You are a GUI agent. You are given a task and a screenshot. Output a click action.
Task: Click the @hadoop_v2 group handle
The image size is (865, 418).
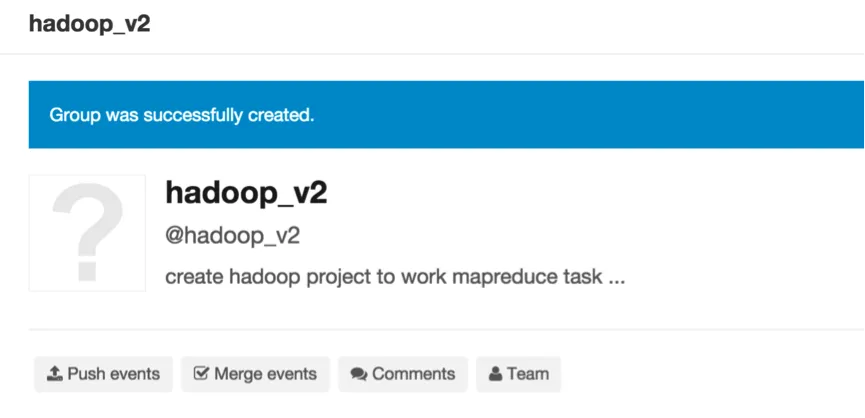232,236
